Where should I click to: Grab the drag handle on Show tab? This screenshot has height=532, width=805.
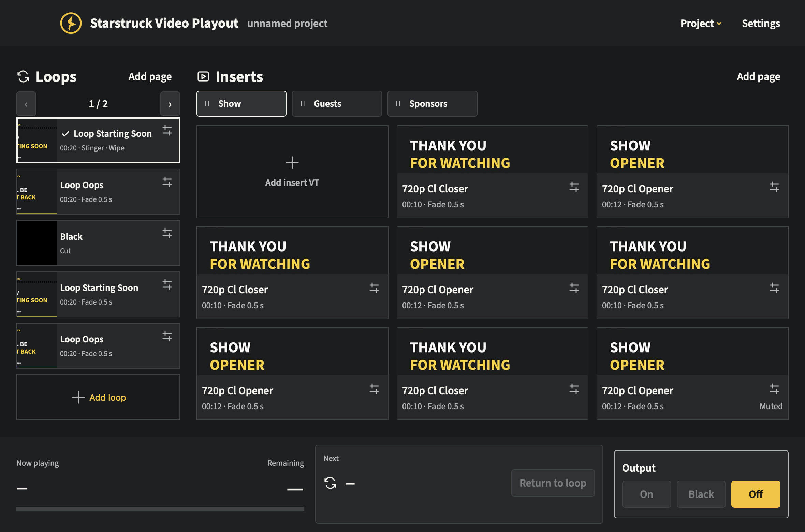[207, 104]
